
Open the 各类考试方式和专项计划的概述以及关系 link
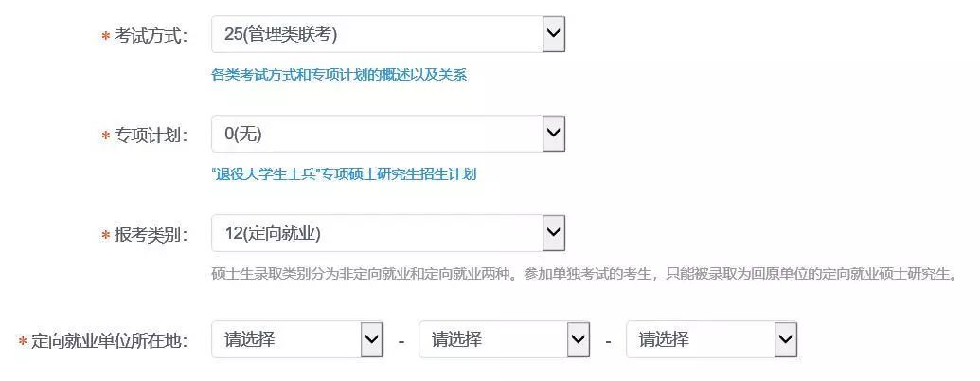point(338,75)
